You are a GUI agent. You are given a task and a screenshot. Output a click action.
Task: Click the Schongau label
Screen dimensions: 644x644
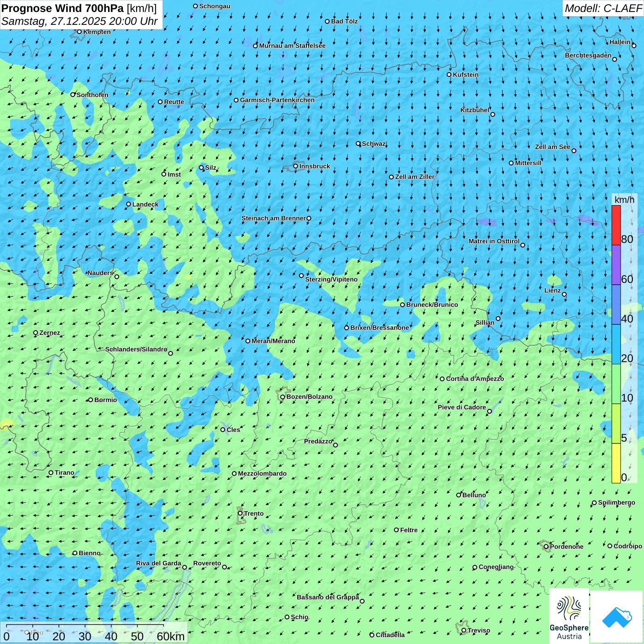(214, 6)
